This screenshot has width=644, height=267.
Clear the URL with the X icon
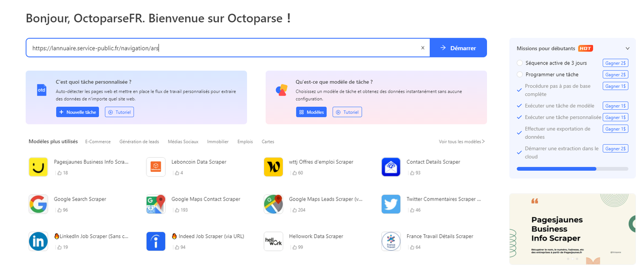coord(423,48)
